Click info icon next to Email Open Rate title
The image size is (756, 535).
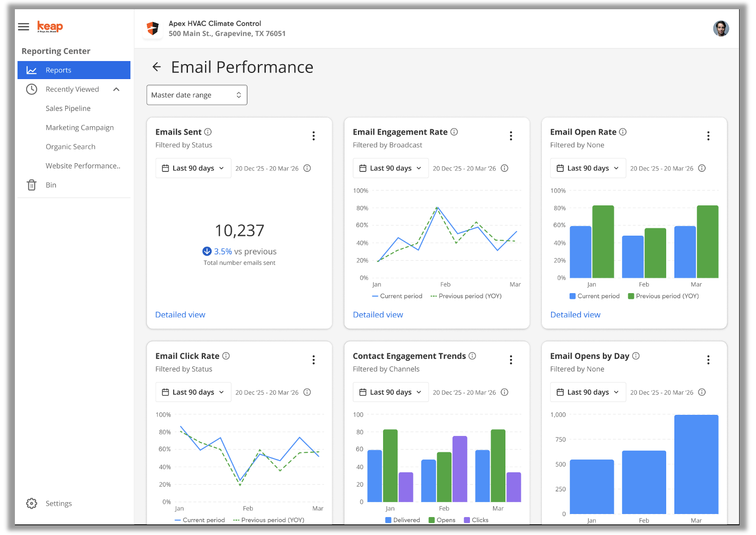(622, 132)
